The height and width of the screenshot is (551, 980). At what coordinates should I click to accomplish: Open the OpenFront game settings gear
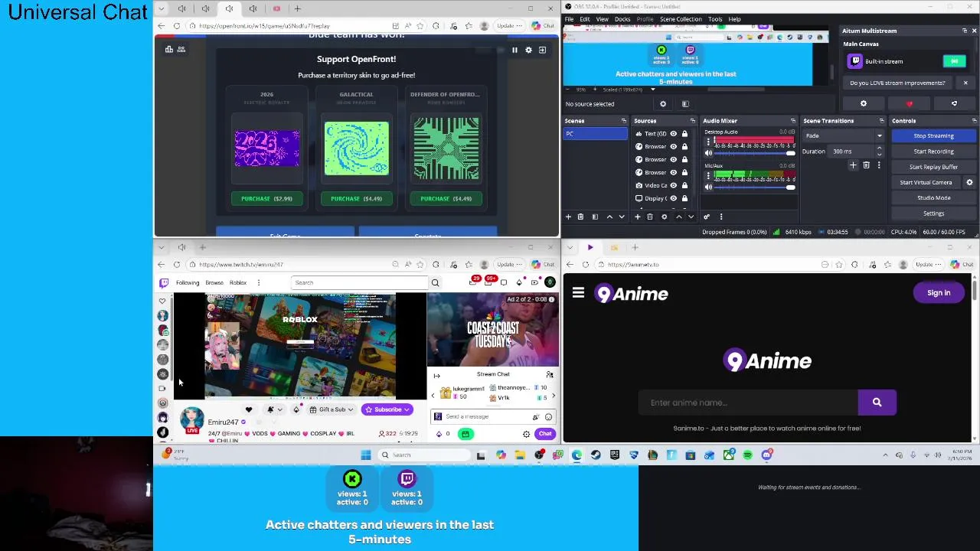click(x=528, y=51)
